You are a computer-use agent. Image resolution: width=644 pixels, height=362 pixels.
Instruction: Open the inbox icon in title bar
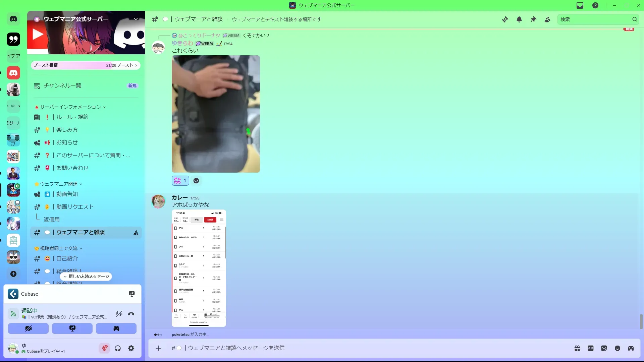pos(580,5)
